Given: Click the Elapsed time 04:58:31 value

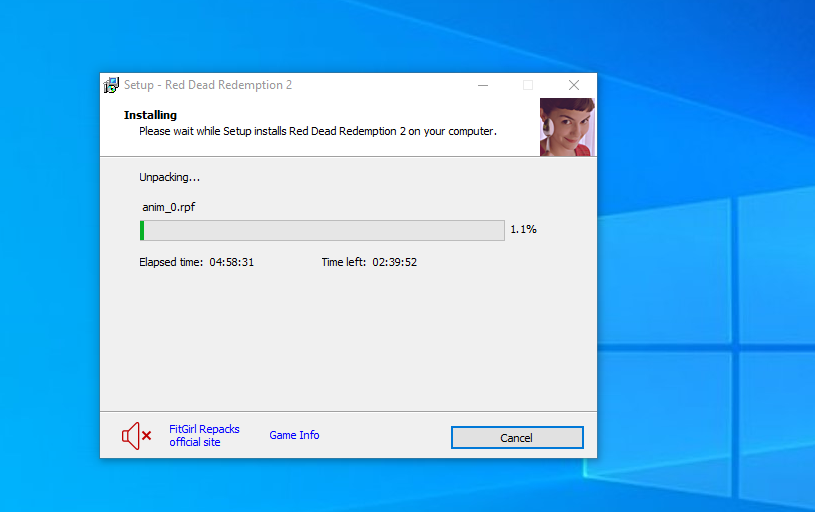Looking at the screenshot, I should (x=232, y=262).
